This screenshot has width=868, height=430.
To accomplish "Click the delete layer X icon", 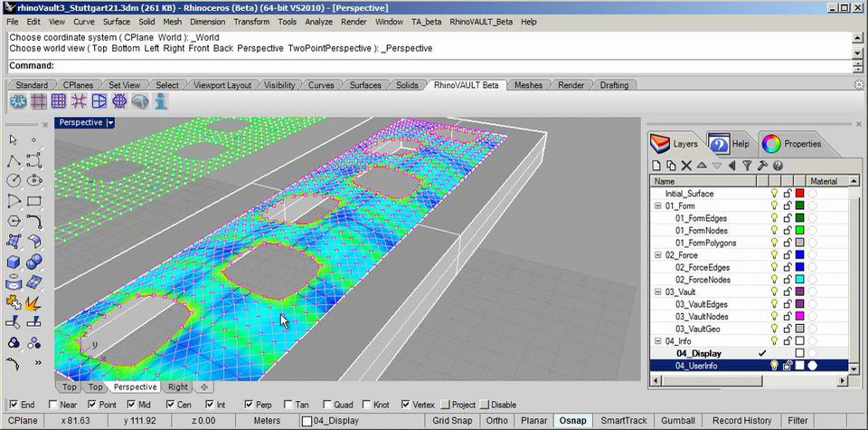I will (686, 166).
